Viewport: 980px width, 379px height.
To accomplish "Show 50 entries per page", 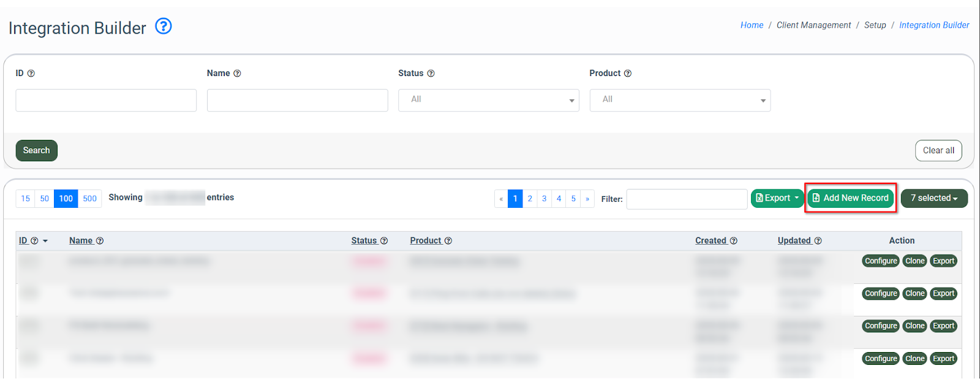I will click(44, 199).
